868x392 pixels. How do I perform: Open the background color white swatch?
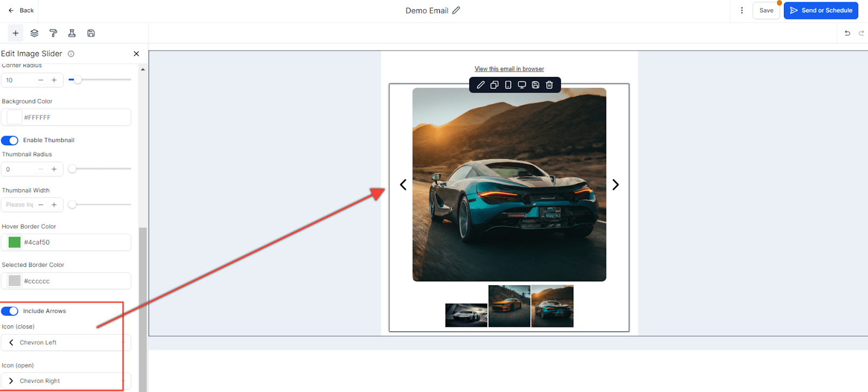[15, 117]
